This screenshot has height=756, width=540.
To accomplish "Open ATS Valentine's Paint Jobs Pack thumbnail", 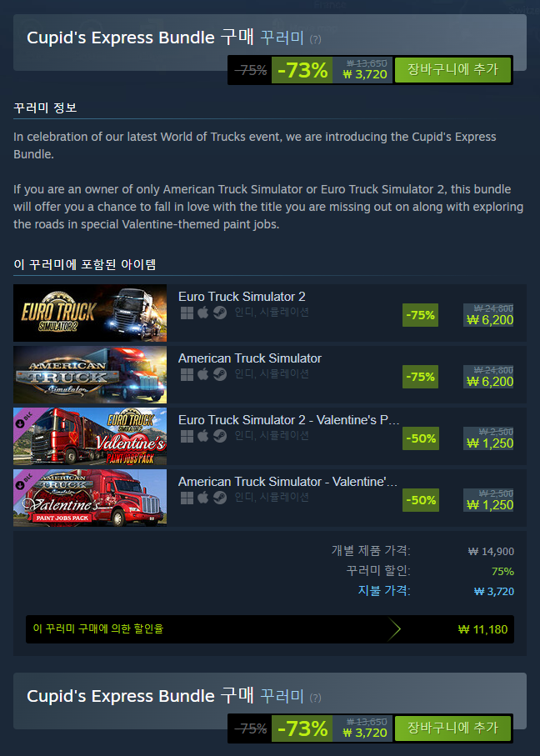I will coord(90,498).
